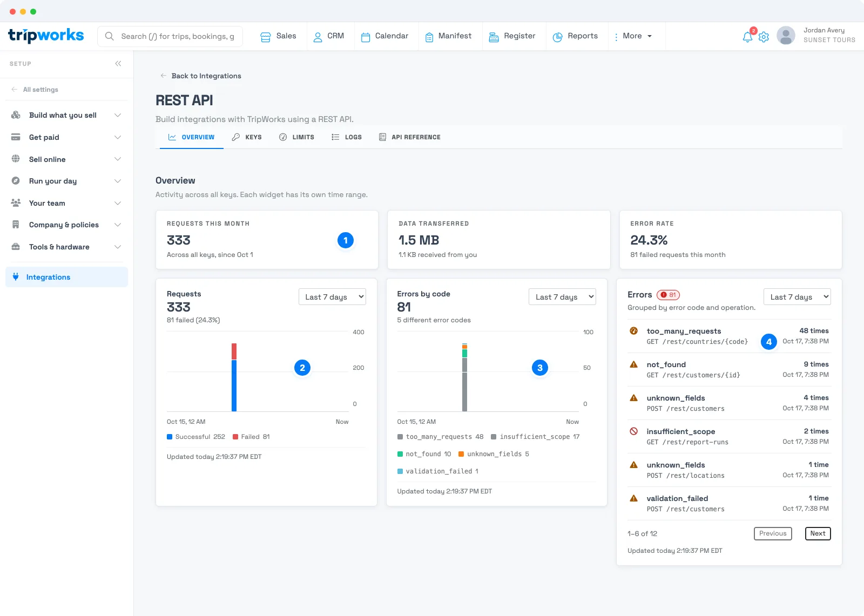Viewport: 864px width, 616px height.
Task: Click Get paid card icon
Action: [16, 137]
